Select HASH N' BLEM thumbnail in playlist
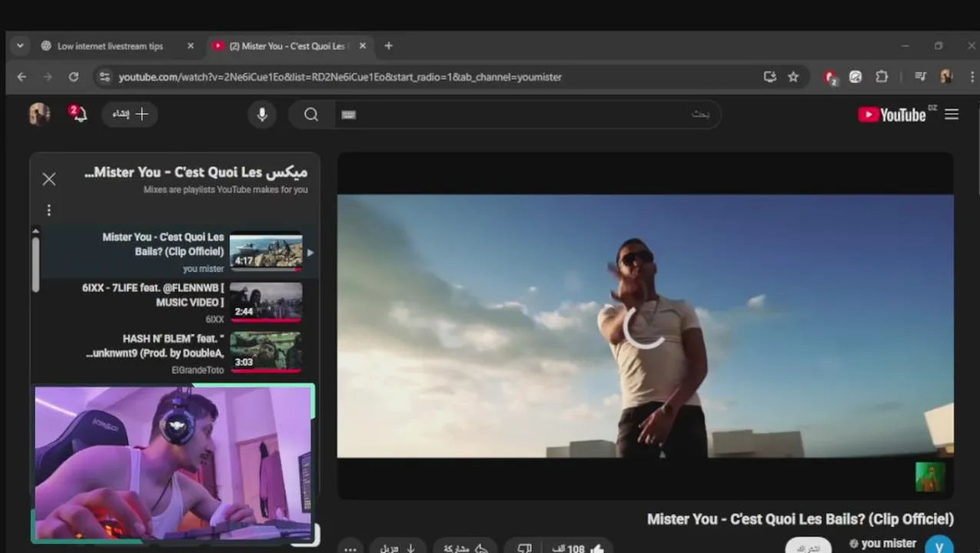This screenshot has height=553, width=980. coord(266,352)
